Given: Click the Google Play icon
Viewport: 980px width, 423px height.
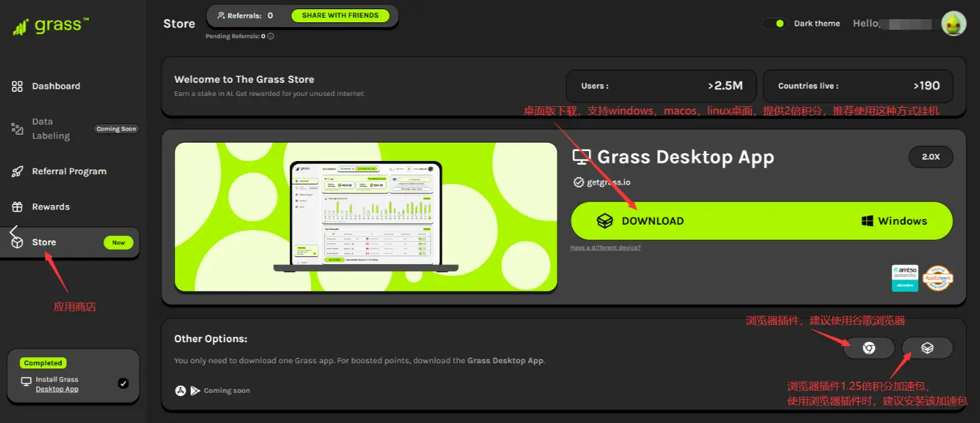Looking at the screenshot, I should tap(195, 391).
